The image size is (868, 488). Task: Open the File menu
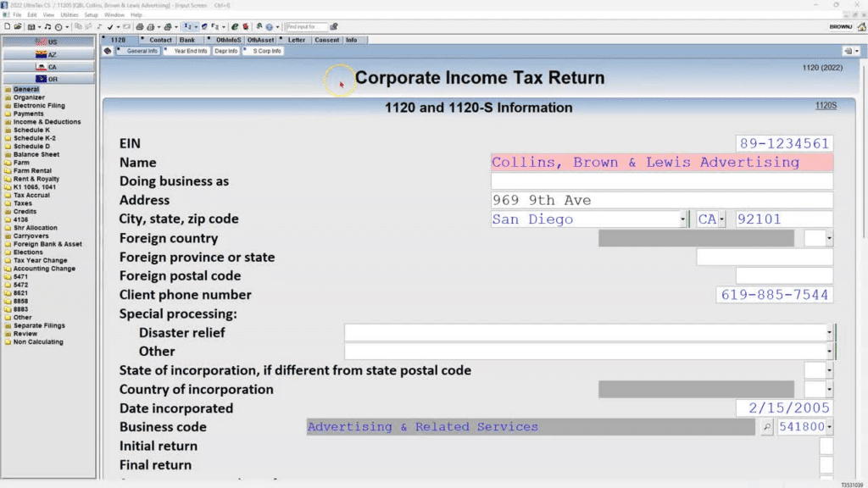point(17,15)
